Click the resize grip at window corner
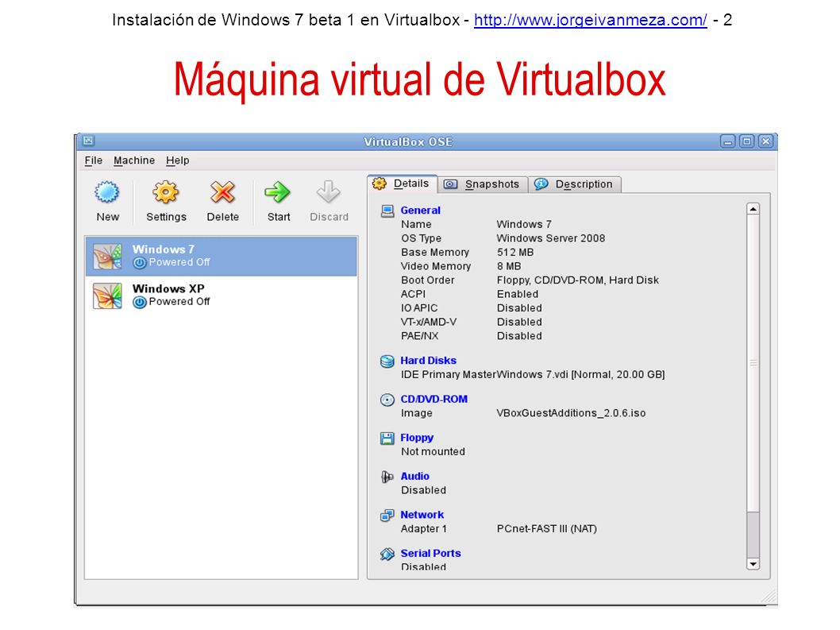Viewport: 840px width, 630px height. click(x=769, y=597)
